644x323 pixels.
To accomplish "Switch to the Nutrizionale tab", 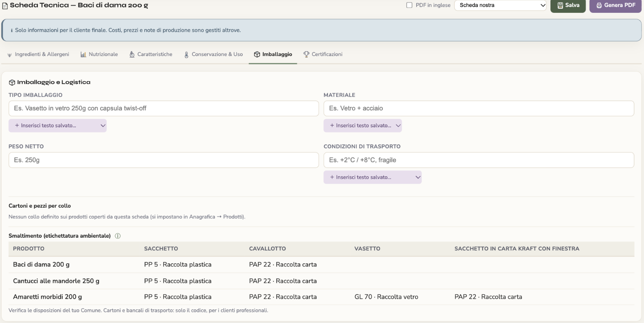I will click(99, 54).
